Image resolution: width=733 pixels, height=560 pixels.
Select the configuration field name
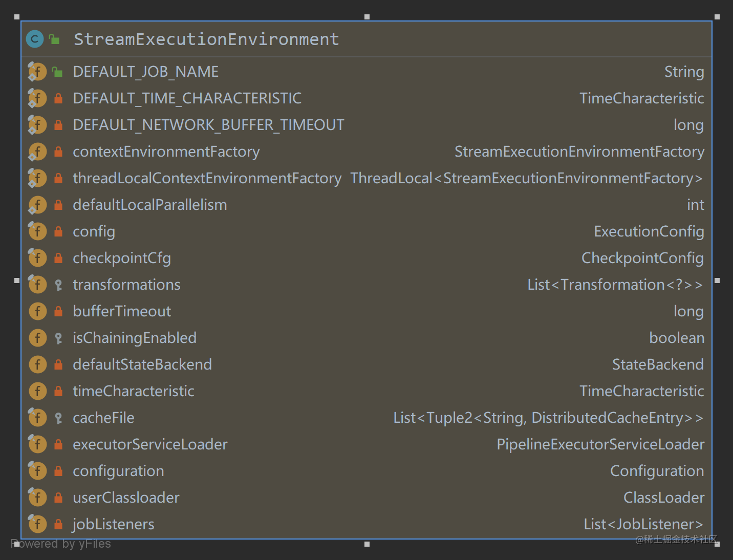118,471
